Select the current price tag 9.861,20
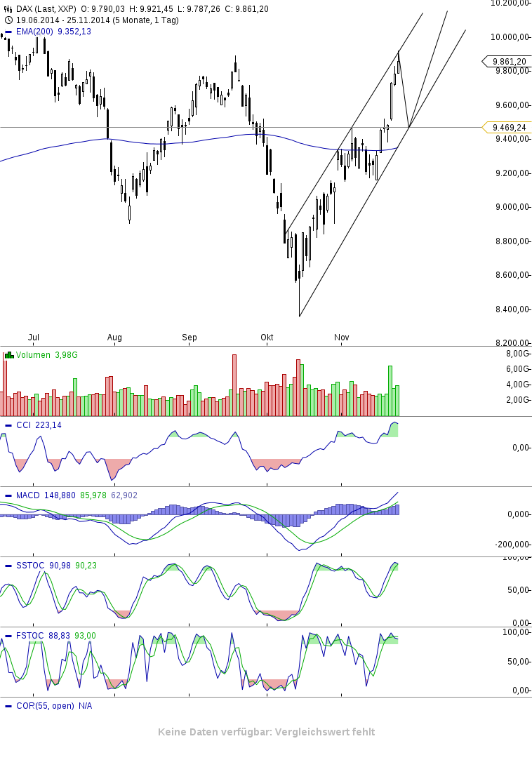The height and width of the screenshot is (767, 532). (507, 61)
